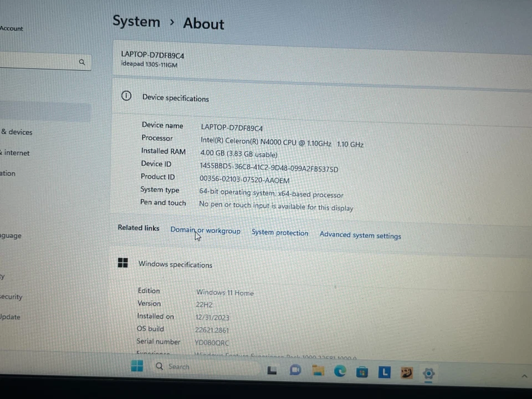Show hidden icons in system tray
532x399 pixels.
tap(524, 376)
